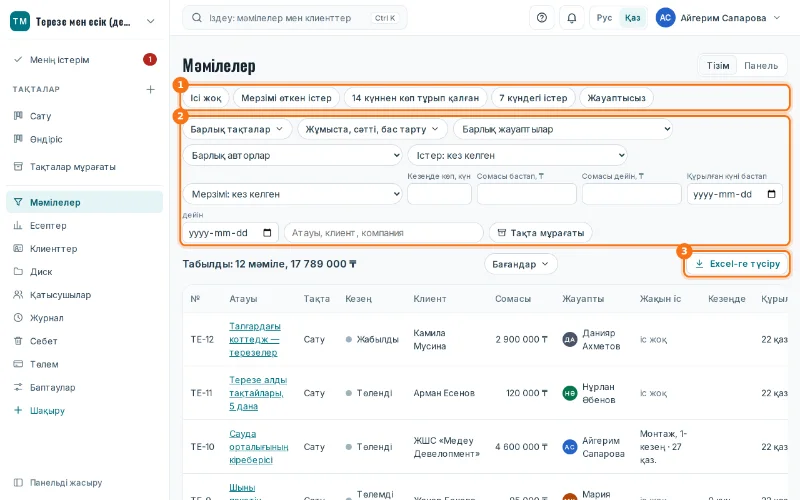Screen dimensions: 800x500
Task: Toggle 14 күннен көп тұрып қалған filter
Action: 415,97
